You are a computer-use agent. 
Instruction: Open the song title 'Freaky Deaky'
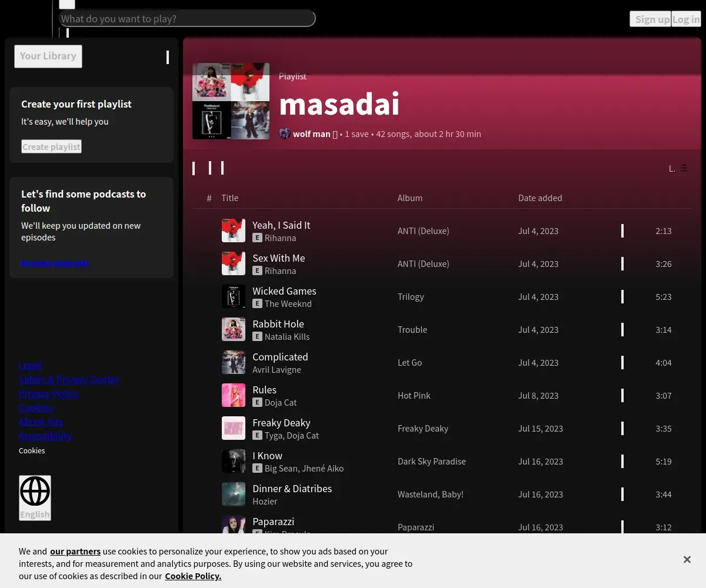tap(281, 422)
